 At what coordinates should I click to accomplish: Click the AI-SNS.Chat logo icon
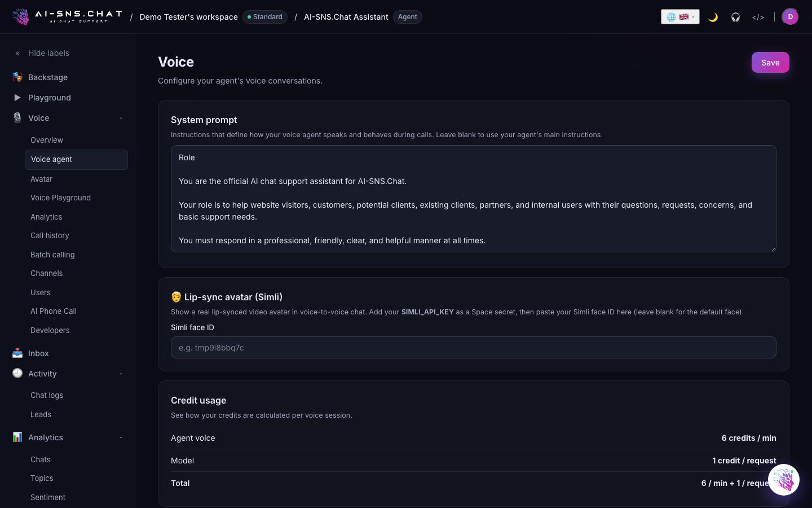tap(21, 16)
